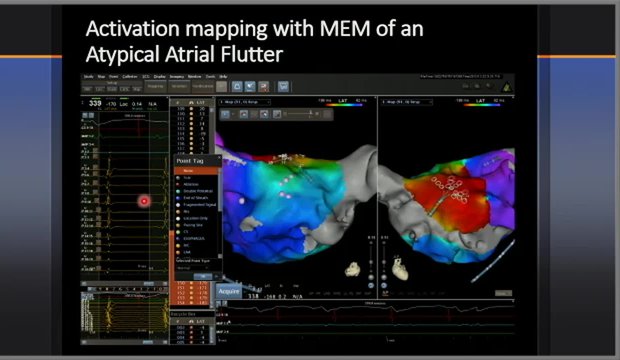Open the left map selector dropdown
This screenshot has height=360, width=620.
pos(245,102)
